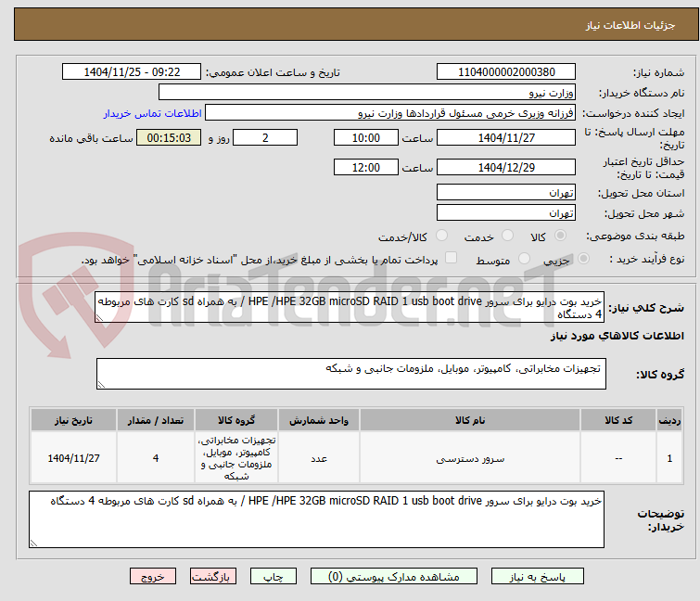Click the general need description text area
Image resolution: width=700 pixels, height=601 pixels.
(350, 307)
